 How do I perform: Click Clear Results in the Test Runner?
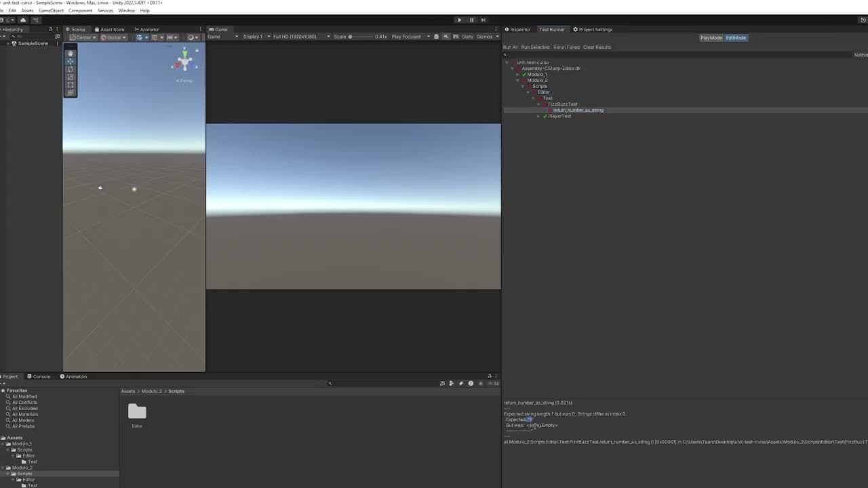597,47
